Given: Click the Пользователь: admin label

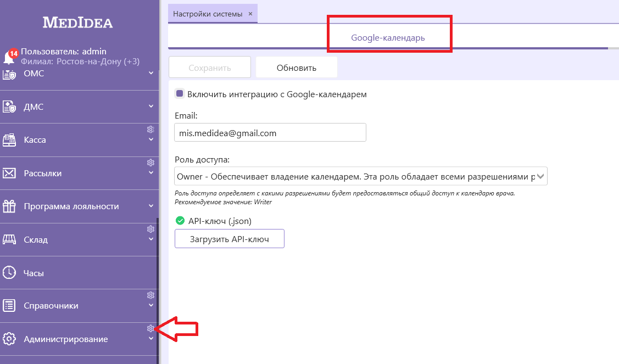Looking at the screenshot, I should [x=64, y=51].
